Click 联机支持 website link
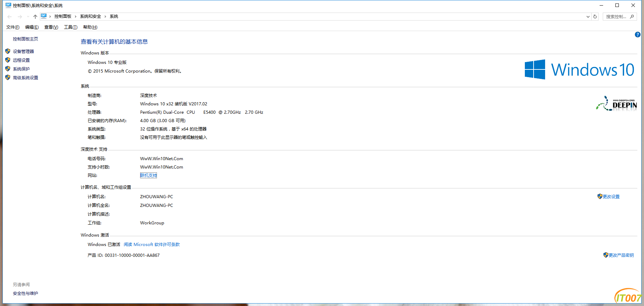This screenshot has width=644, height=306. pyautogui.click(x=149, y=176)
